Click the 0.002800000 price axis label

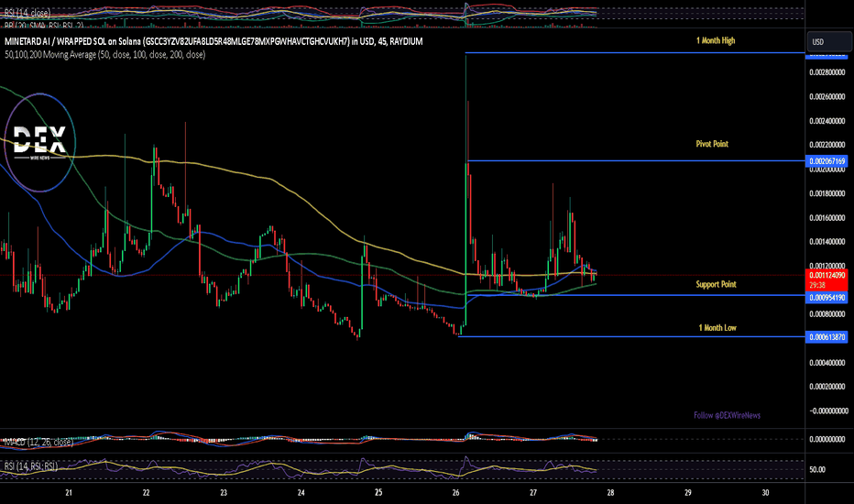coord(827,72)
